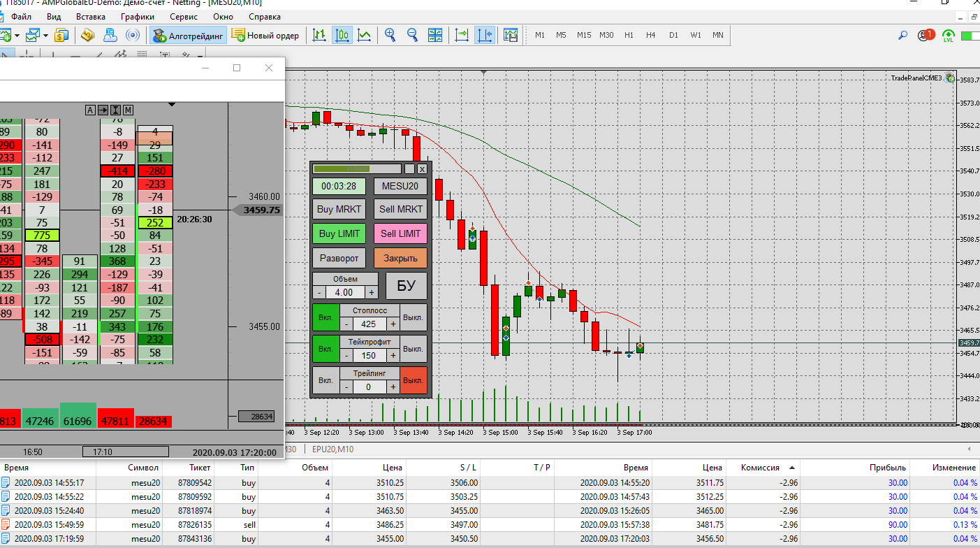Open the chart profiles icon
The width and height of the screenshot is (980, 548).
[33, 35]
